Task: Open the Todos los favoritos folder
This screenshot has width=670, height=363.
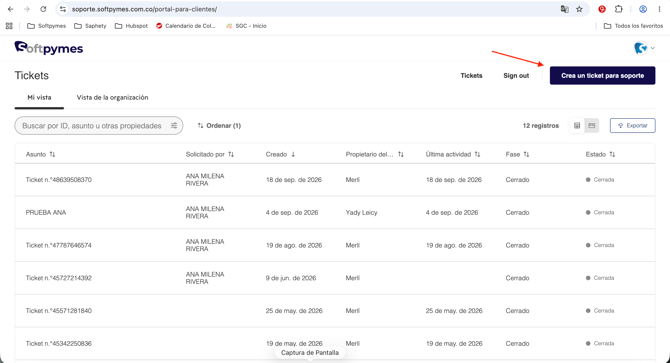Action: pos(633,26)
